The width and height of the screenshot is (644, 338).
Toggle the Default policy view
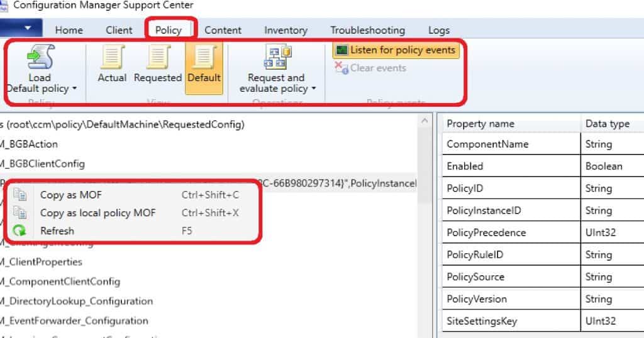tap(204, 68)
